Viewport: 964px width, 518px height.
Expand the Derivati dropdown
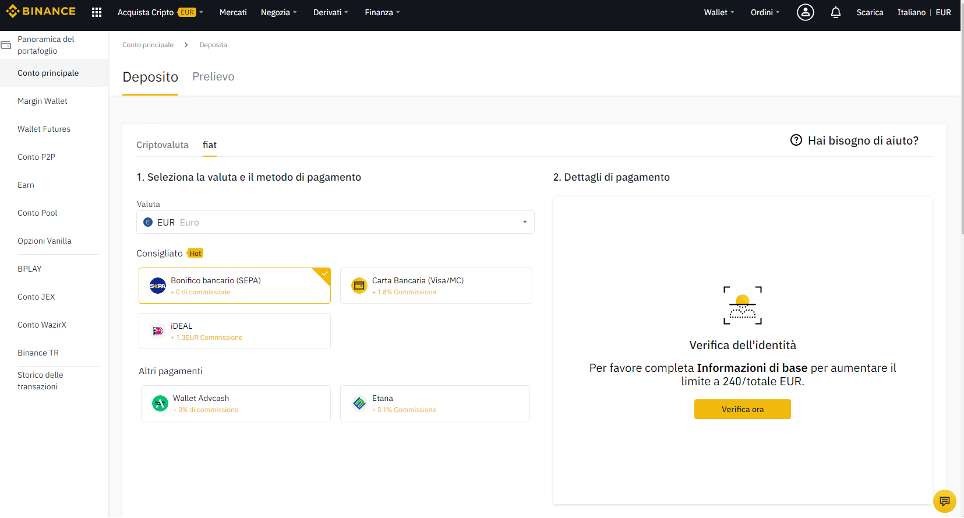331,12
